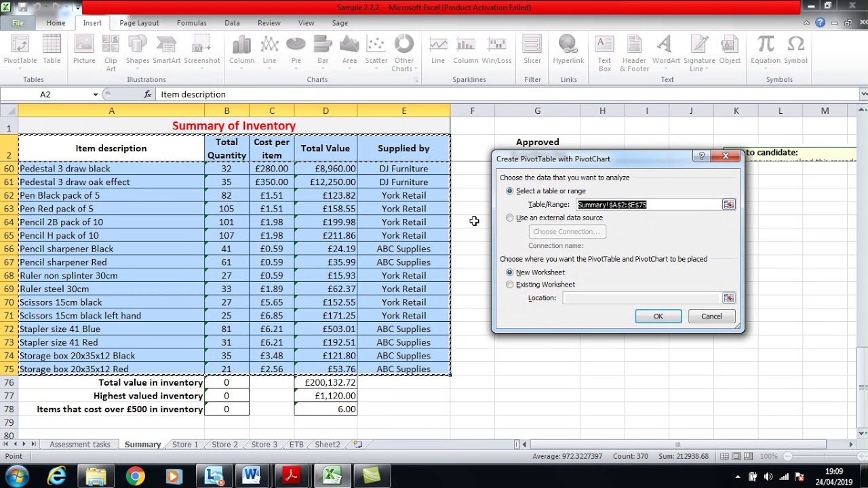The image size is (868, 488).
Task: Switch to the Home ribbon tab
Action: (56, 23)
